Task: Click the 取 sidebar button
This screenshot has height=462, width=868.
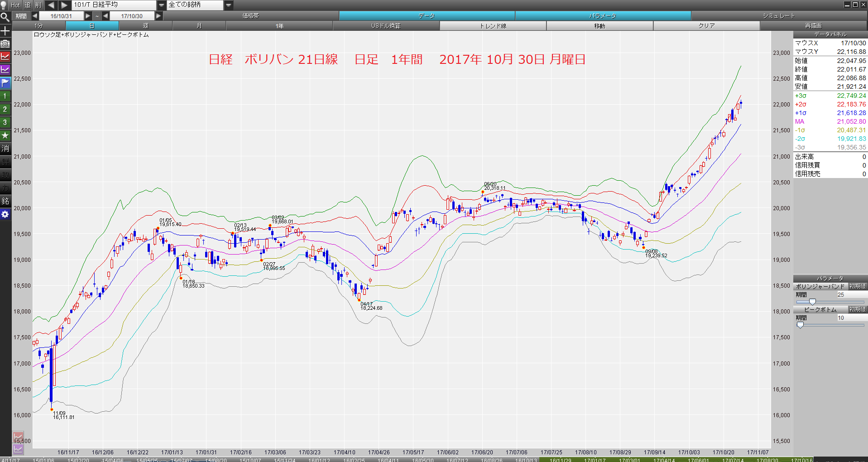Action: (x=5, y=175)
